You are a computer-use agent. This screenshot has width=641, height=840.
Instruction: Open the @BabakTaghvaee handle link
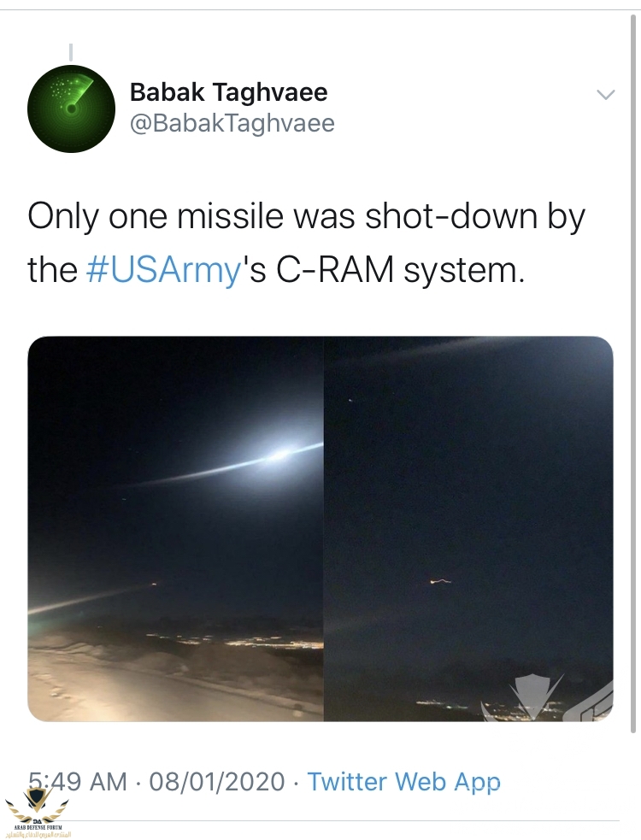coord(232,123)
